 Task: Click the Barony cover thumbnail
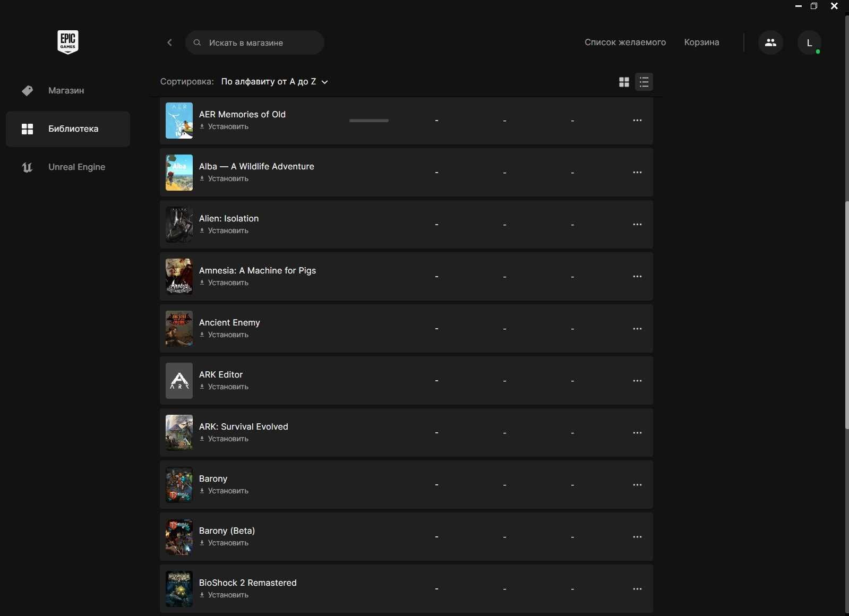pos(179,485)
